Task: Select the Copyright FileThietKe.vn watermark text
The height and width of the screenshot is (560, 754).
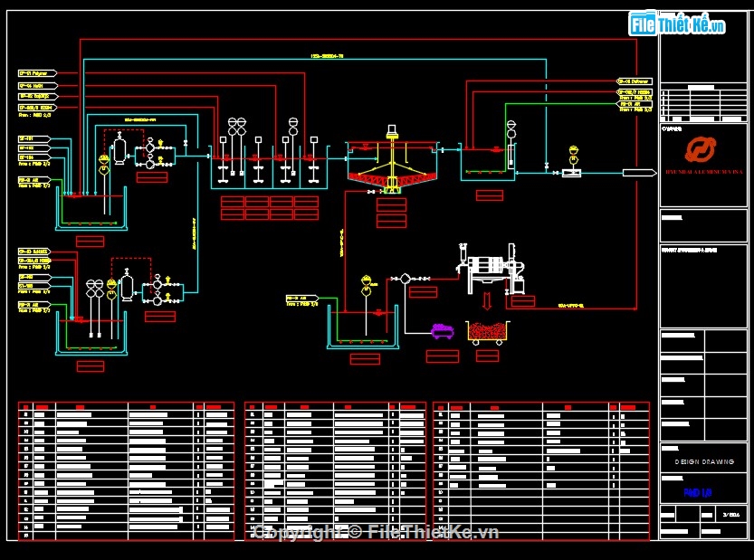Action: coord(377,532)
